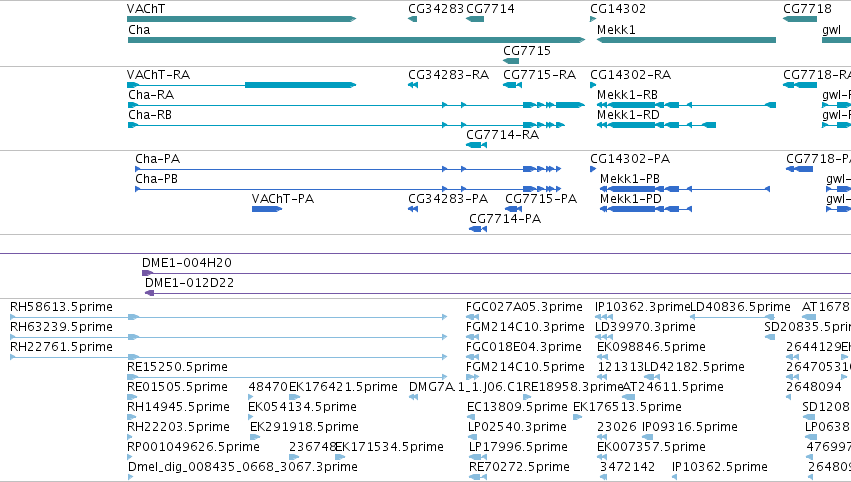The image size is (851, 482).
Task: Click the EK007357.5prime EST label
Action: (651, 447)
